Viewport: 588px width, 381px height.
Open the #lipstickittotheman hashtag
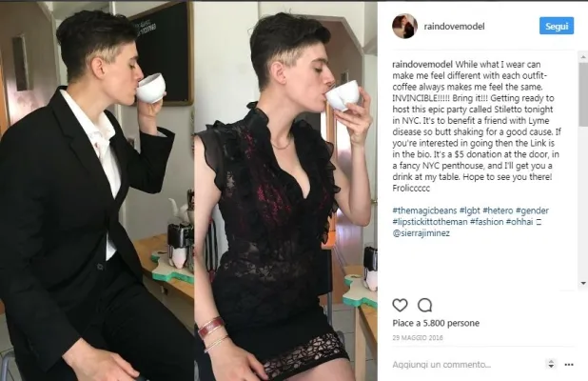tap(430, 222)
